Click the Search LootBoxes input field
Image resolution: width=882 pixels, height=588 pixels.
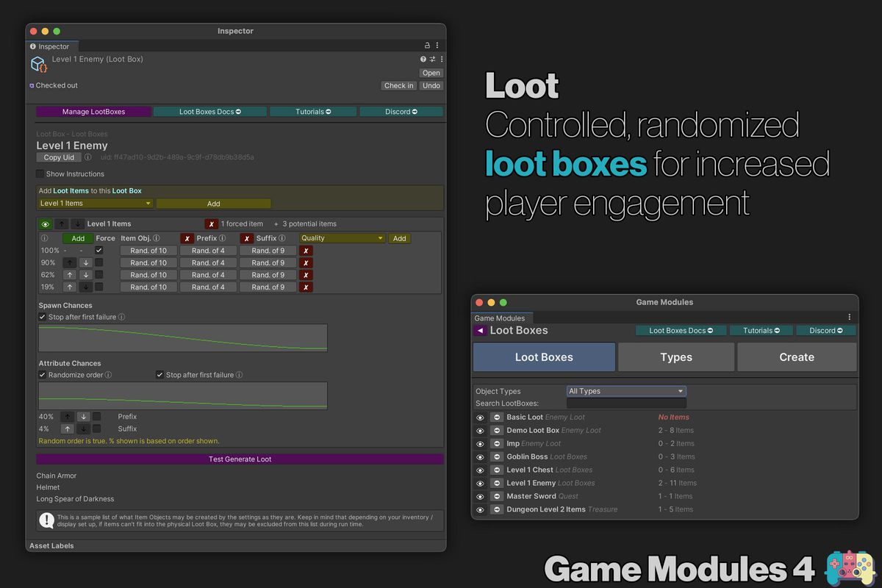click(626, 404)
